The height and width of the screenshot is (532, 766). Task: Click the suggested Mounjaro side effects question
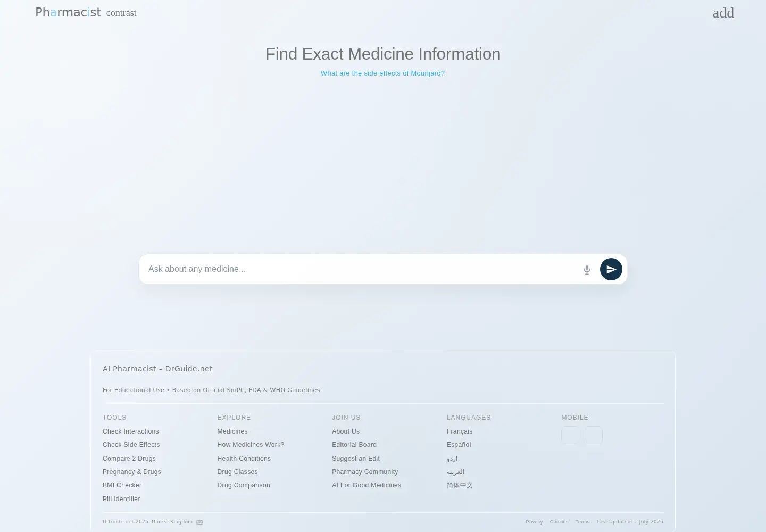point(382,73)
